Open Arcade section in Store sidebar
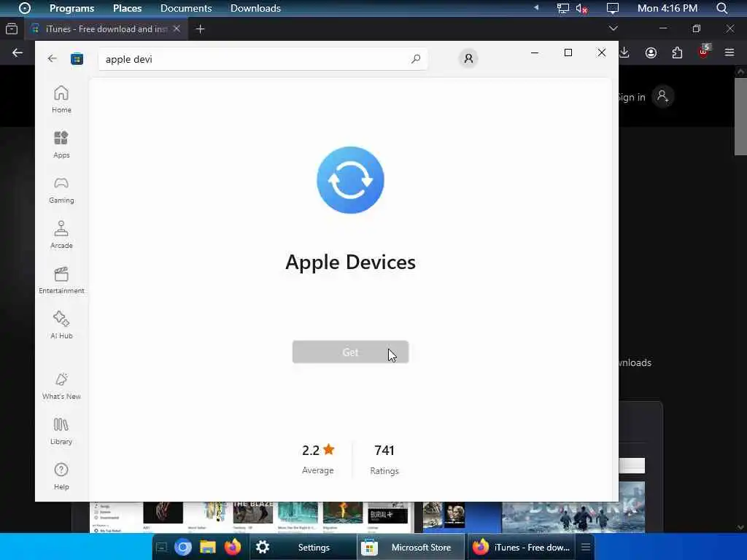The image size is (747, 560). [x=61, y=235]
